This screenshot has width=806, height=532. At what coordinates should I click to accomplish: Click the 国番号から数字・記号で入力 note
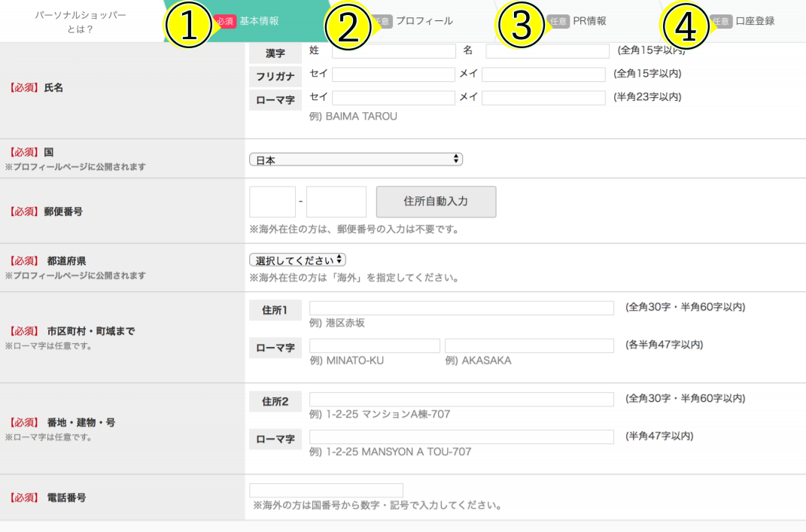378,506
